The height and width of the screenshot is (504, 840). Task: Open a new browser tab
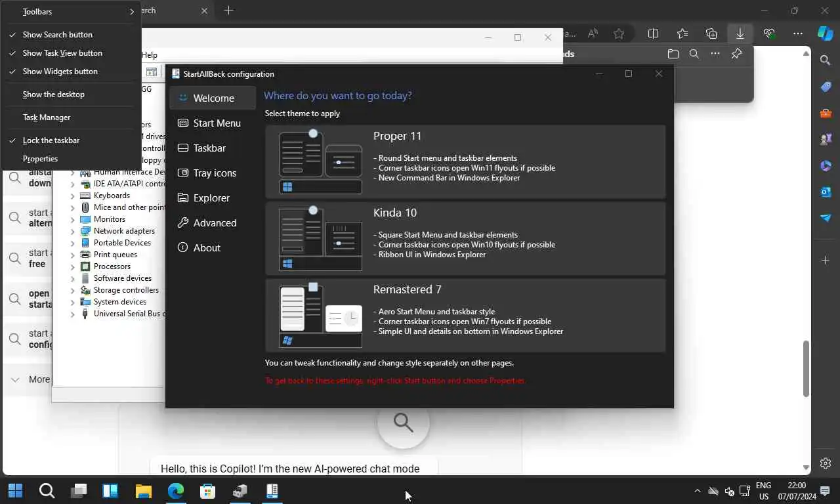(228, 10)
